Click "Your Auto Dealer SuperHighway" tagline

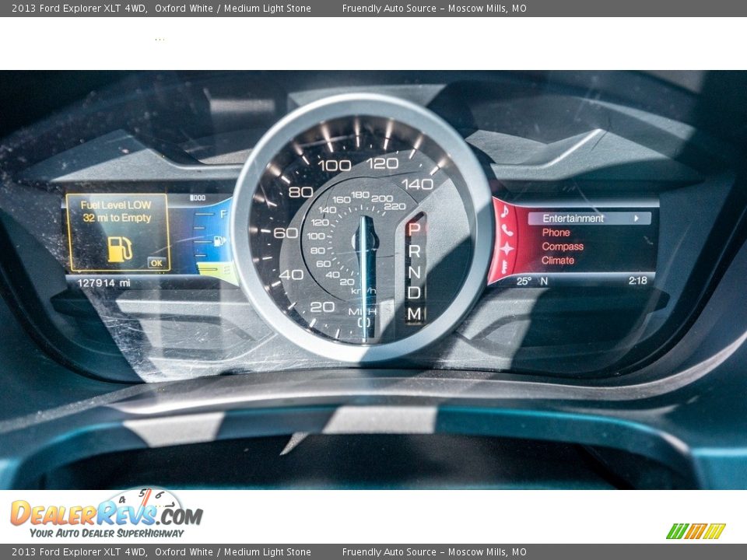(107, 533)
